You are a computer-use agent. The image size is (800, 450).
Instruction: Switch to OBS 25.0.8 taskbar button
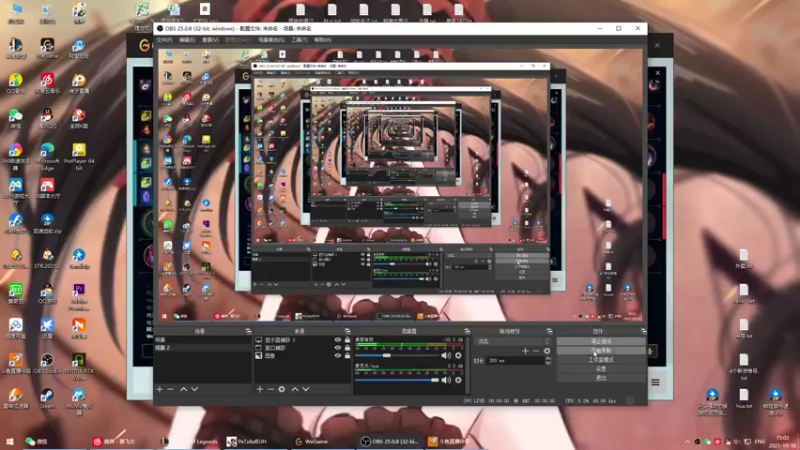click(389, 442)
